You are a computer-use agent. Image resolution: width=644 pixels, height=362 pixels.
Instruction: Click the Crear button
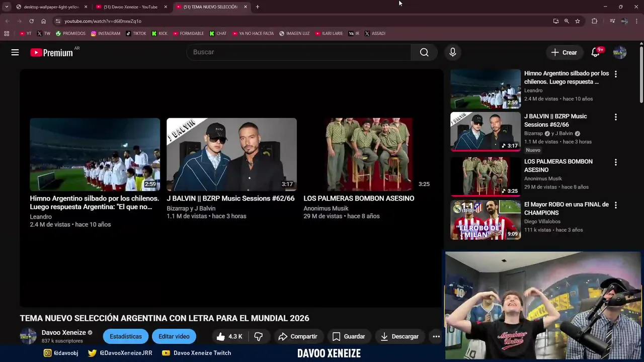click(x=564, y=52)
